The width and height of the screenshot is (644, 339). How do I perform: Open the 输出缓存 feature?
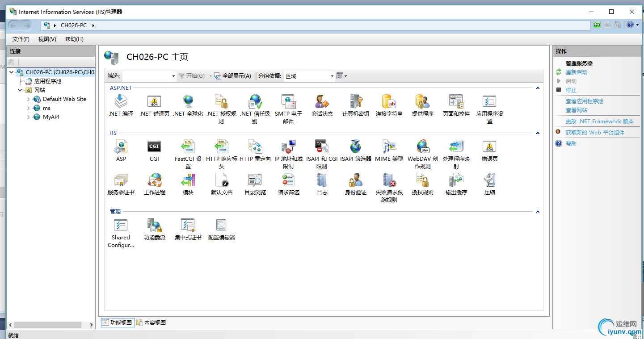[x=456, y=184]
